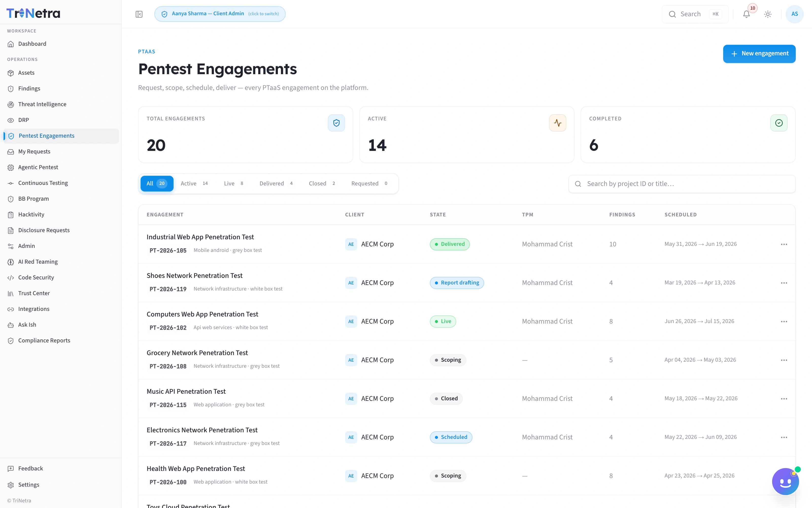The width and height of the screenshot is (812, 508).
Task: Click the Delivered status badge
Action: [450, 244]
